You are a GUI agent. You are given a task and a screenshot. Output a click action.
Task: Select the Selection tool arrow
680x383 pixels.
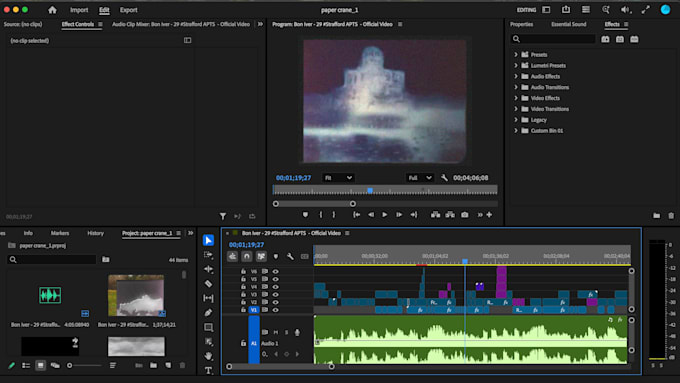coord(209,240)
